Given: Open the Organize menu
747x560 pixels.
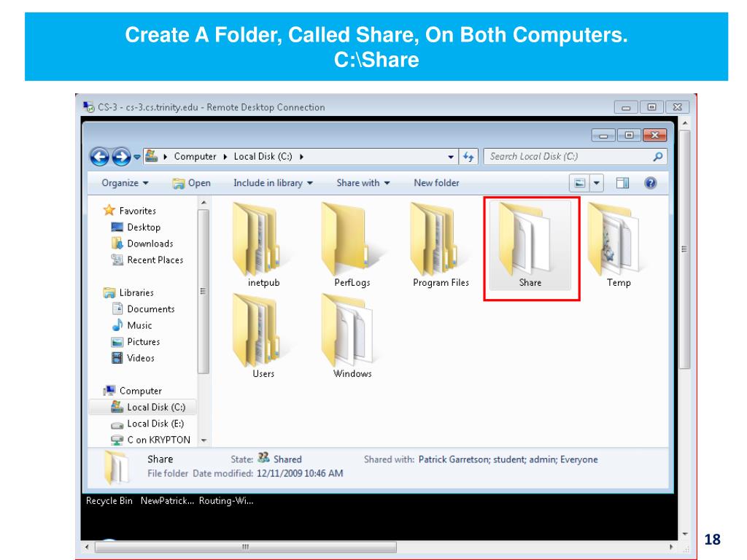Looking at the screenshot, I should click(125, 183).
